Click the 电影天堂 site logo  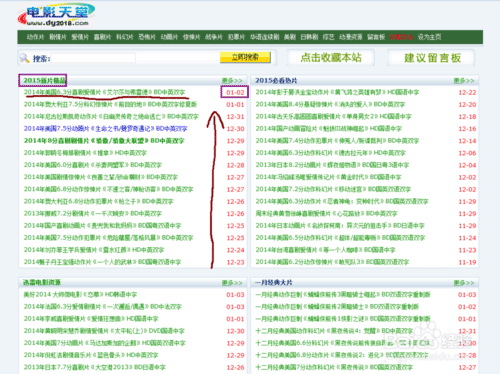56,15
